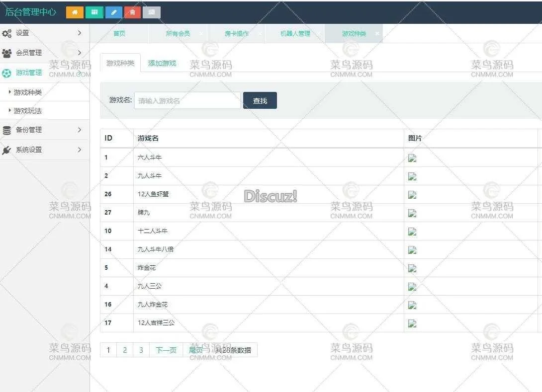
Task: Switch to the 所有会员 tab
Action: coord(178,34)
